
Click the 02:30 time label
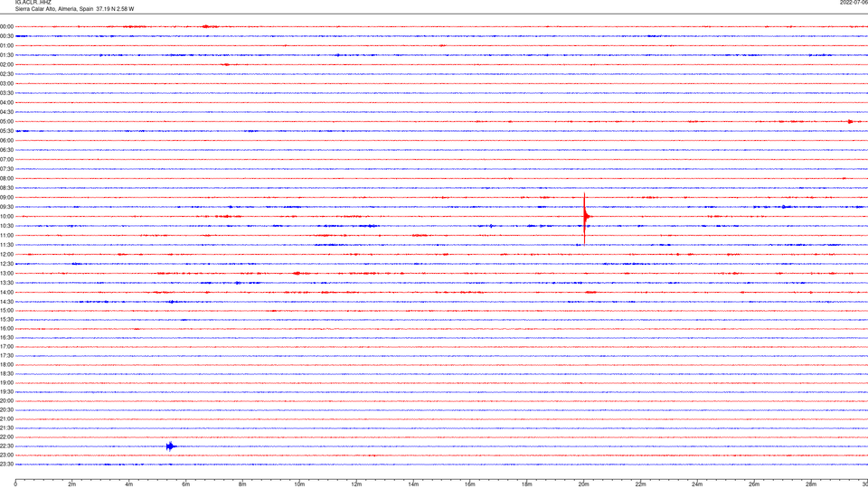6,74
